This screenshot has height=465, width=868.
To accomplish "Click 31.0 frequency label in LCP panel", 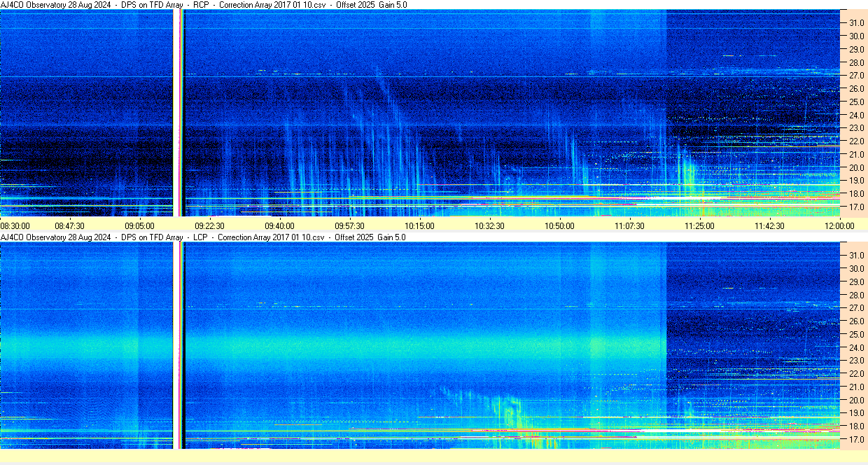I will click(856, 255).
